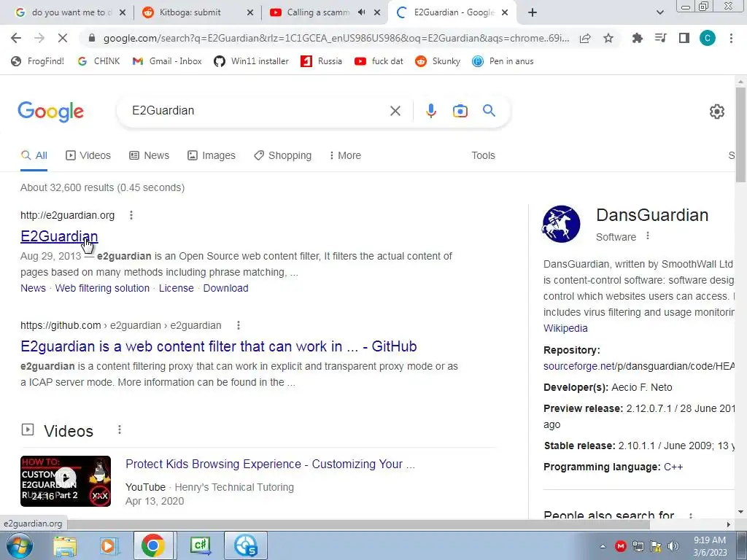Open Chrome profile avatar C

707,38
